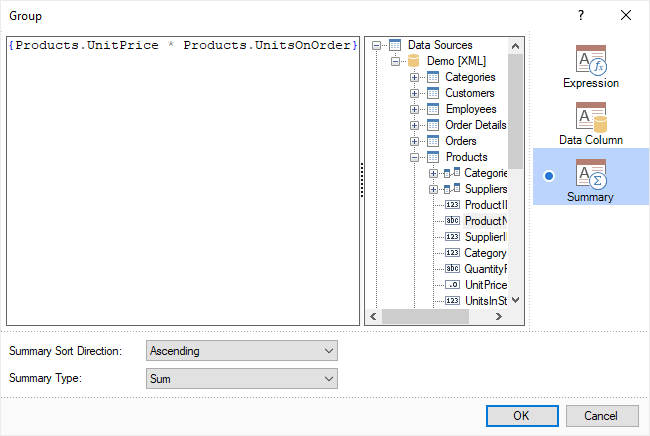Click the UnitPrice decimal field icon
The height and width of the screenshot is (436, 650).
(x=452, y=285)
